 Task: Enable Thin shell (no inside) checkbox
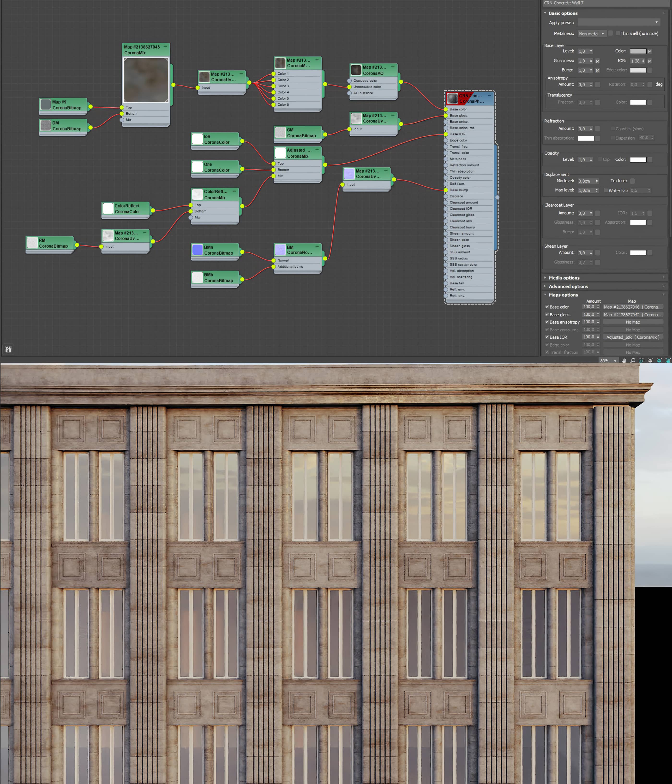(618, 33)
